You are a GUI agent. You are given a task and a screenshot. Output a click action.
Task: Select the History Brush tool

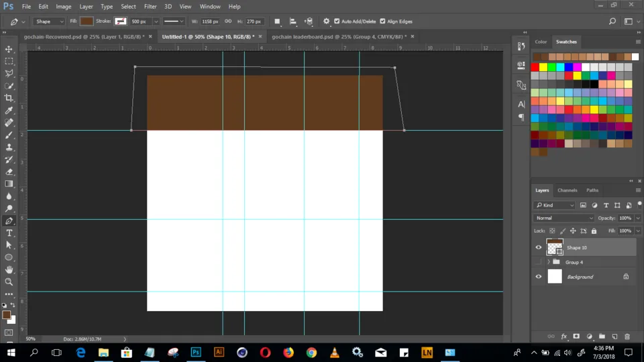click(x=9, y=160)
